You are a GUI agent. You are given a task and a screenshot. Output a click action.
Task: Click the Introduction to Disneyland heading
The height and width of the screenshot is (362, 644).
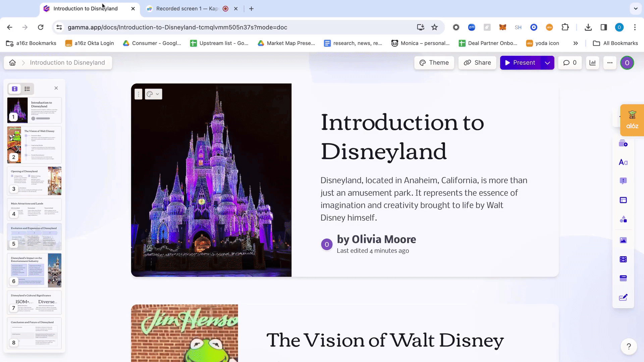point(402,137)
